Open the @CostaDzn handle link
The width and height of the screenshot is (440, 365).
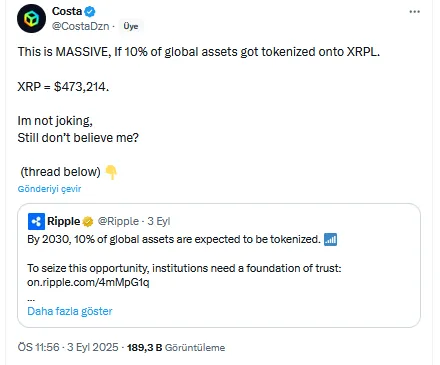point(80,26)
